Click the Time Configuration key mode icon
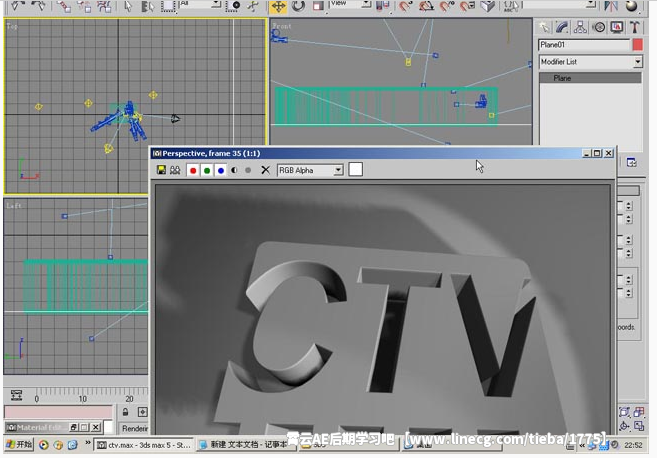 (x=16, y=395)
